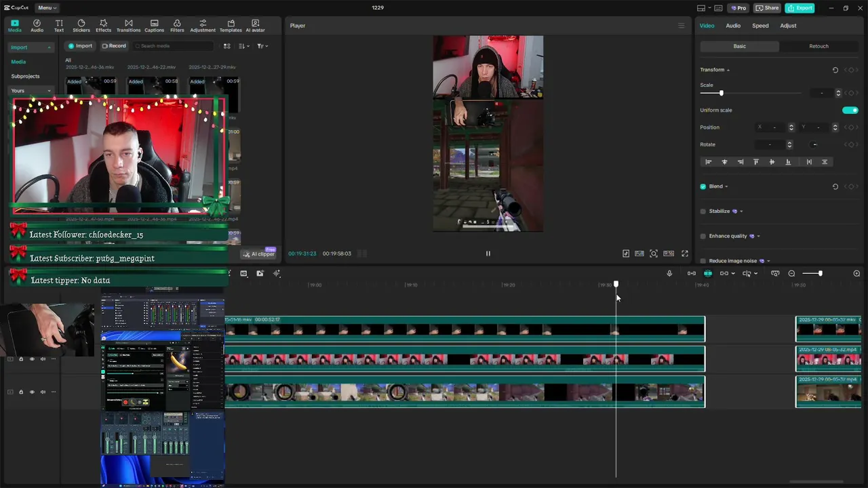Uncheck the Blend checkbox

pos(703,186)
